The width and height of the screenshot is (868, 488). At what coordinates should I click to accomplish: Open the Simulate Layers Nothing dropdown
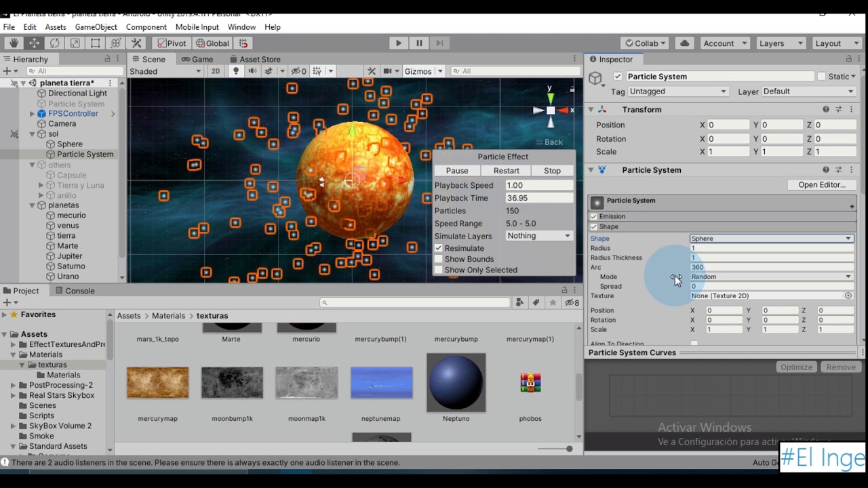point(539,236)
